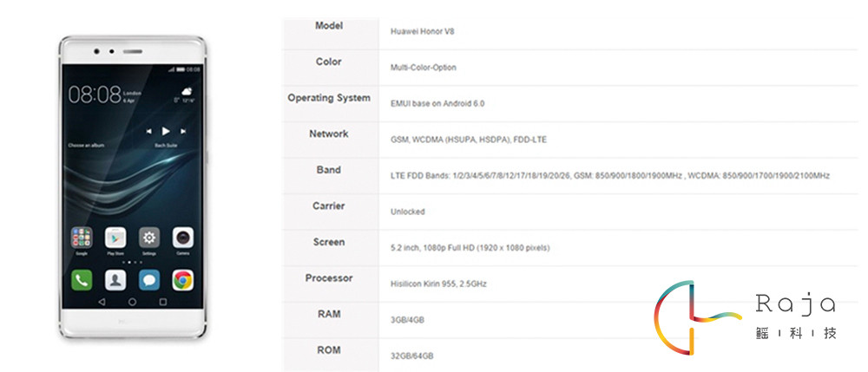This screenshot has height=372, width=868.
Task: Tap the Play Store app icon
Action: [115, 238]
